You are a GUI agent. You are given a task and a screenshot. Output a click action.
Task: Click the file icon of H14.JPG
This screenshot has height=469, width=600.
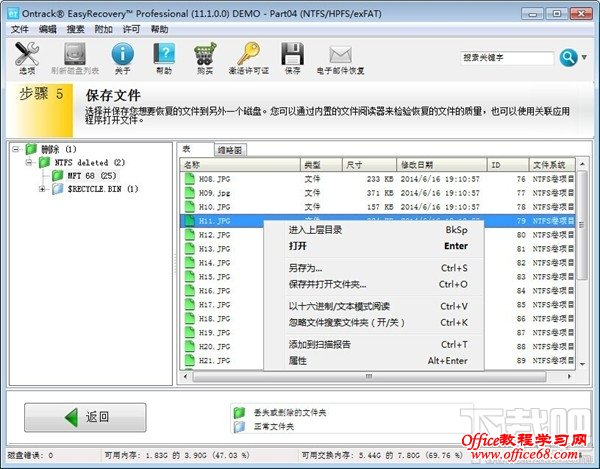click(x=190, y=262)
